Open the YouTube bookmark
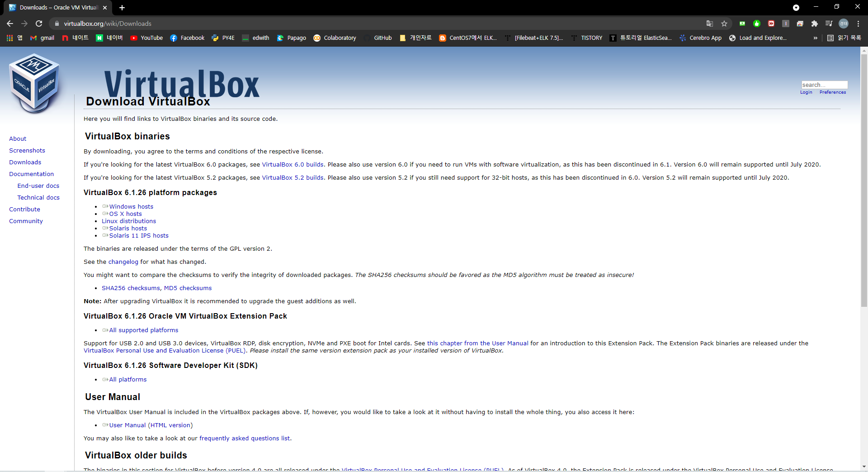Screen dimensions: 868x472 [x=146, y=38]
